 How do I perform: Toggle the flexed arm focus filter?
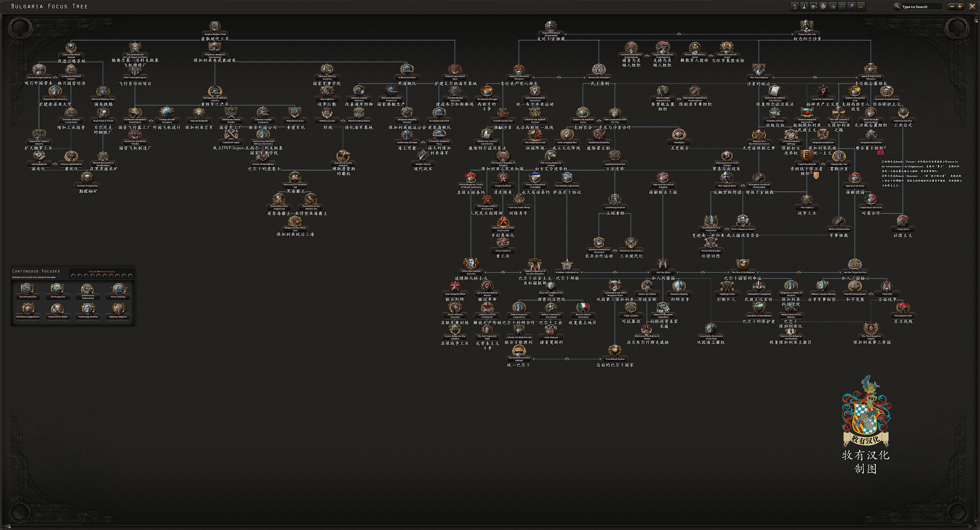[x=861, y=6]
